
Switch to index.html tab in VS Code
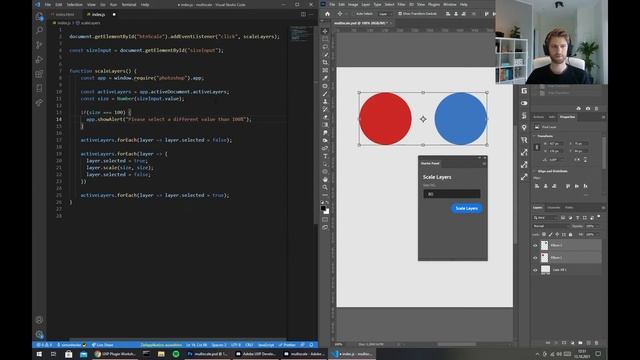pos(65,14)
